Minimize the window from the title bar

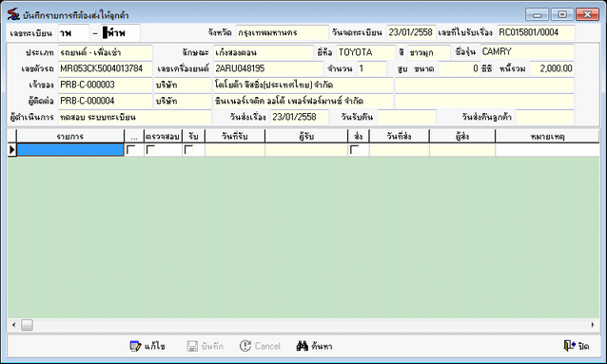point(537,14)
